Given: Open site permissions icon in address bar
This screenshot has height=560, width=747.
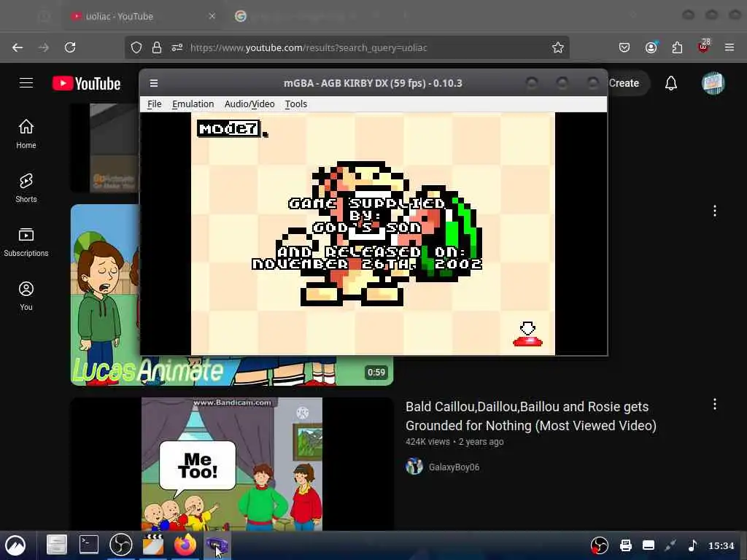Looking at the screenshot, I should click(x=177, y=47).
